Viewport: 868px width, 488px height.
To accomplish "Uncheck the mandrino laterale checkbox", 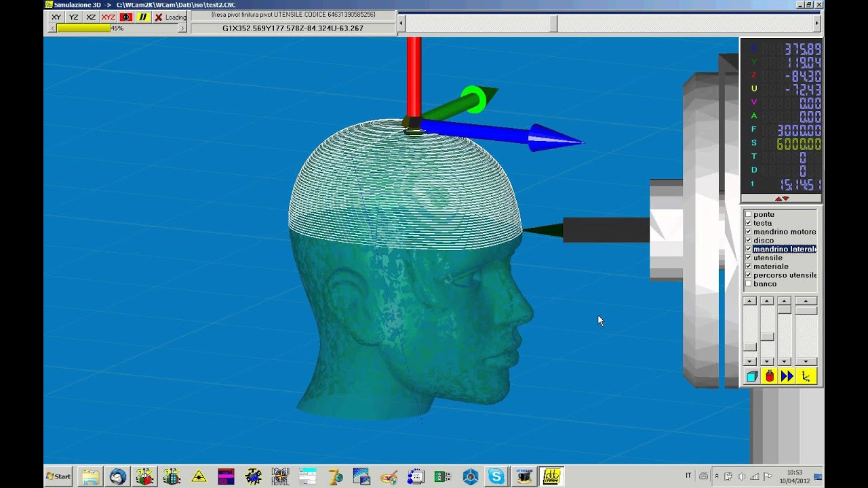I will (749, 249).
